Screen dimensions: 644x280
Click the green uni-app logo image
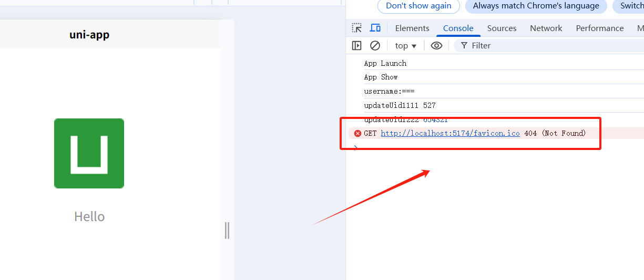click(89, 153)
